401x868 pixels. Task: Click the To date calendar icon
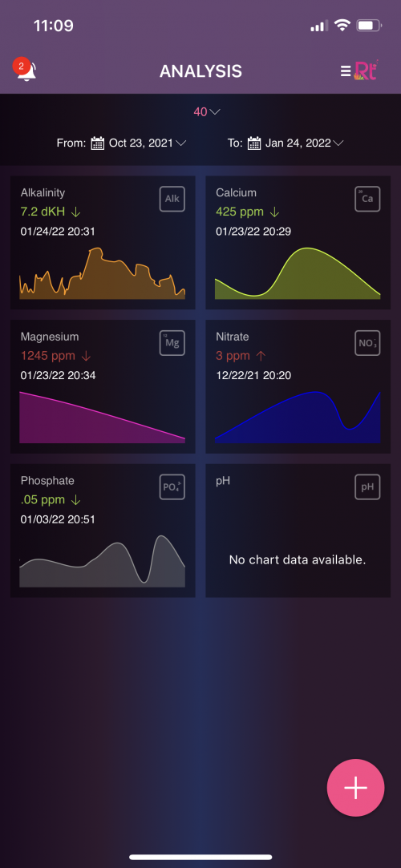(254, 143)
